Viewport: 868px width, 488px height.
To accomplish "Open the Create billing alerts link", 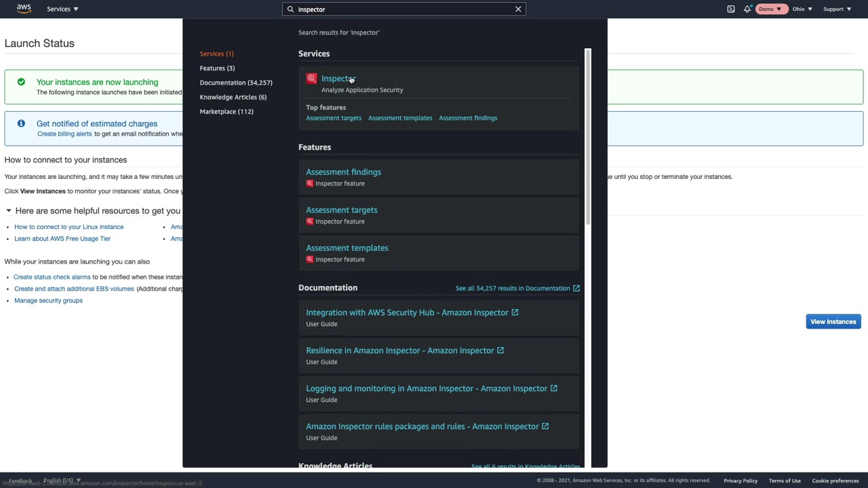I will pyautogui.click(x=64, y=134).
